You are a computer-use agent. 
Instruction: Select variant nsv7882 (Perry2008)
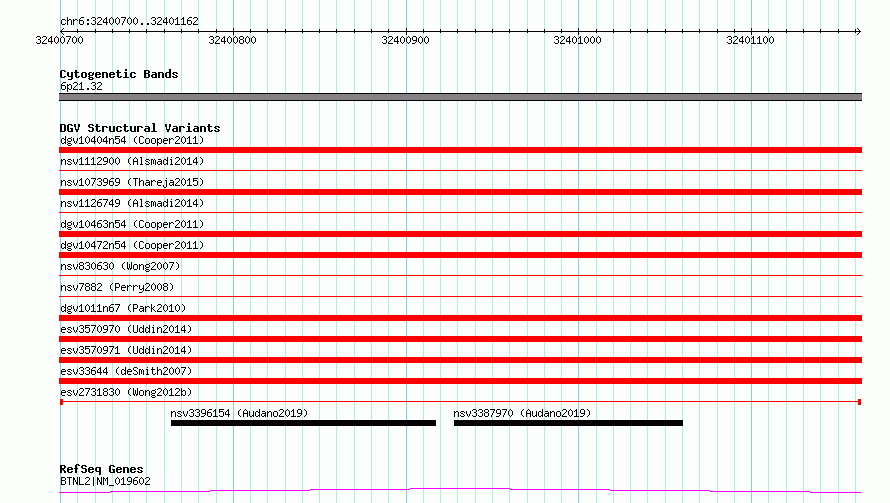click(x=117, y=287)
